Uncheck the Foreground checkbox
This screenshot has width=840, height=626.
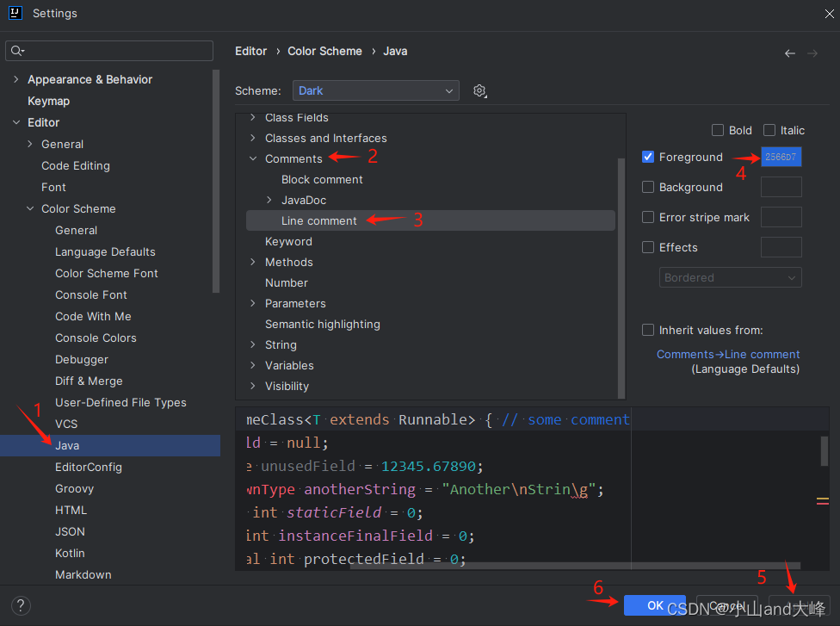click(x=648, y=157)
